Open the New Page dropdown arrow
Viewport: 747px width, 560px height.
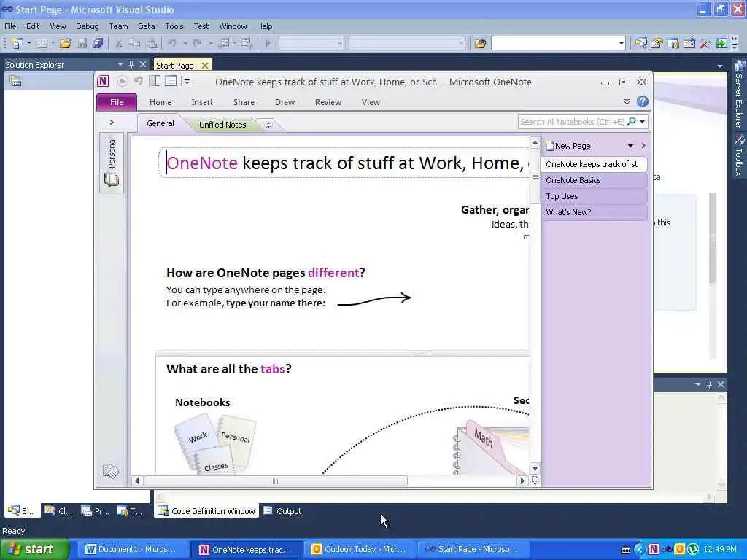tap(630, 146)
